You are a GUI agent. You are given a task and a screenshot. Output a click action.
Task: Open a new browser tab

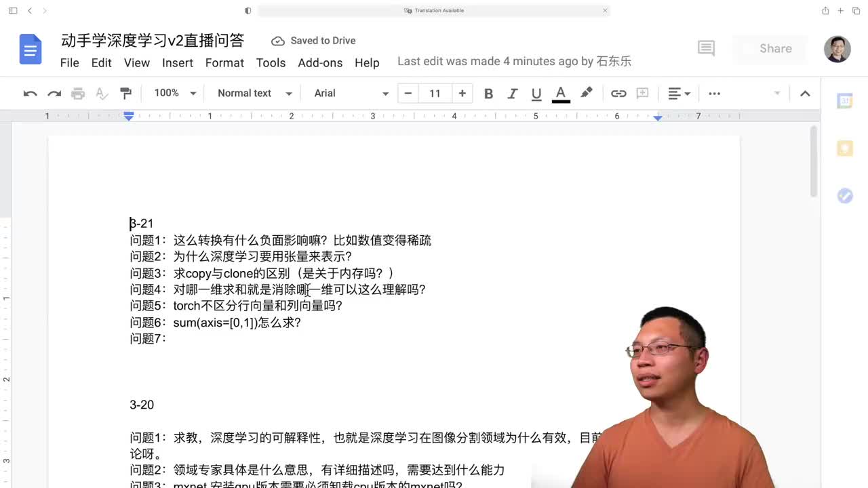841,11
